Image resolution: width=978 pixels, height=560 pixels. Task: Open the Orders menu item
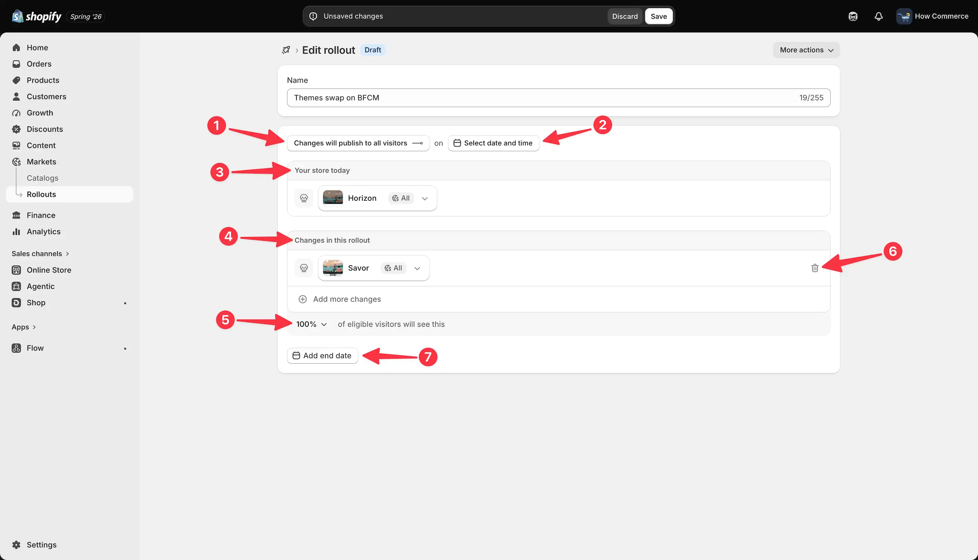(70, 64)
